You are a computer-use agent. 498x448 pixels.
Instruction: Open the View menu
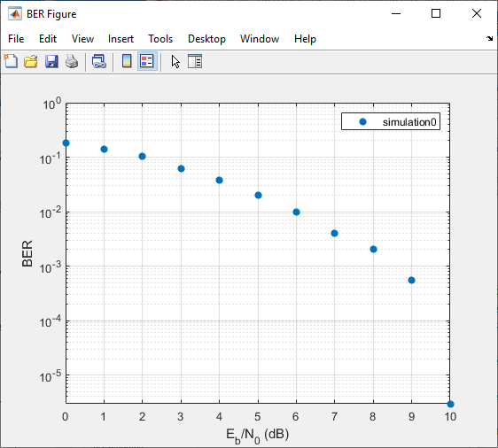(x=82, y=39)
